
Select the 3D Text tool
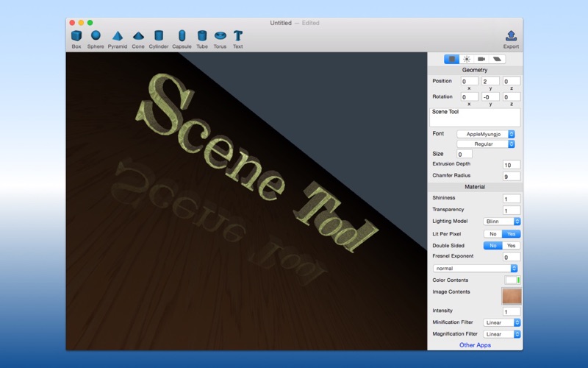coord(238,36)
